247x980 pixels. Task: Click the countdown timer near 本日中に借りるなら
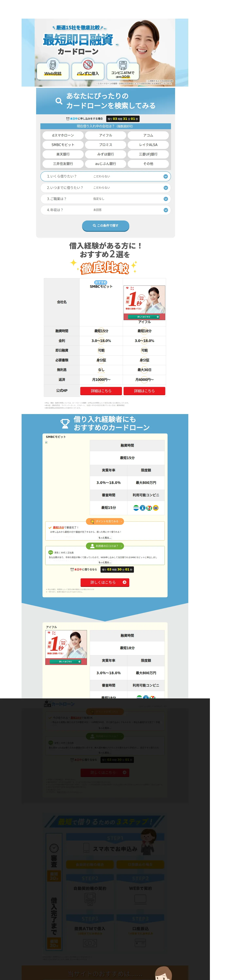tap(117, 570)
